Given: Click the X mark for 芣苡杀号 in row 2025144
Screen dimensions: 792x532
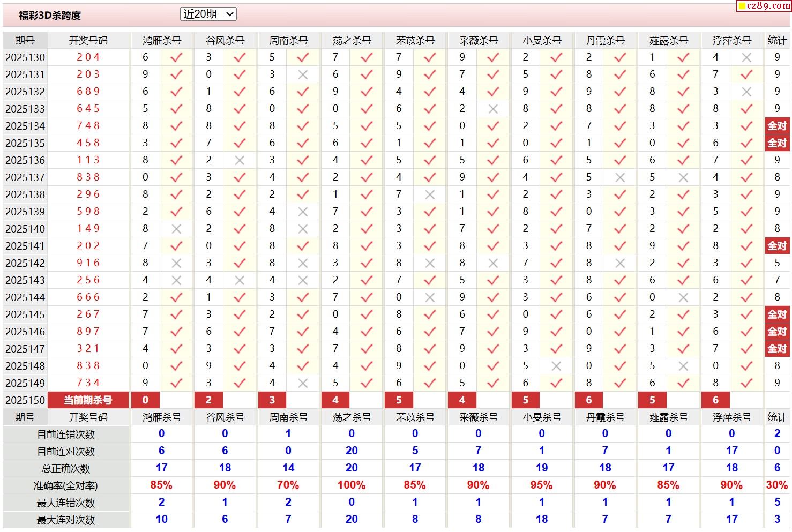Looking at the screenshot, I should pos(430,297).
